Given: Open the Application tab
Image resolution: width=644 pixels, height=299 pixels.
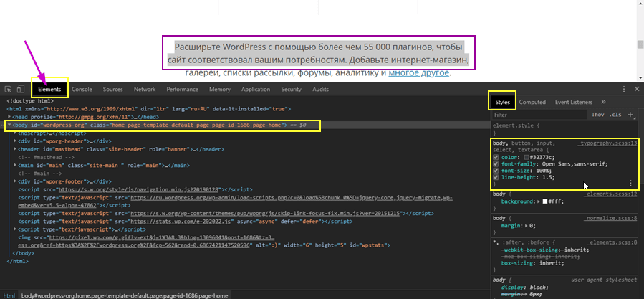Looking at the screenshot, I should [x=256, y=89].
